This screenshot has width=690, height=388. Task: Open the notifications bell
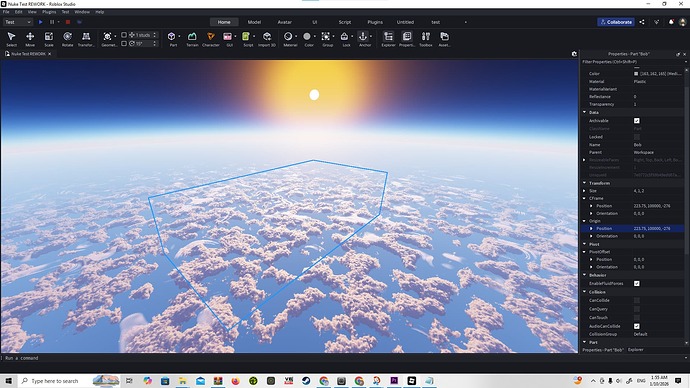(671, 22)
